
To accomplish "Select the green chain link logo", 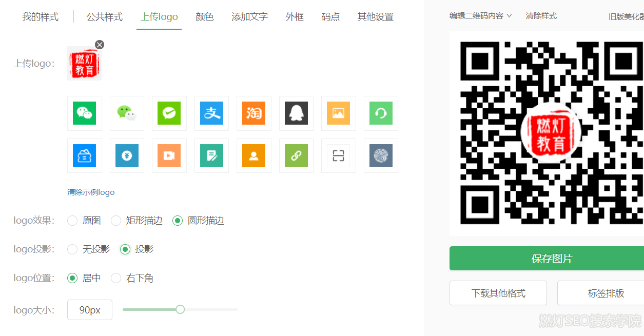I will tap(296, 156).
